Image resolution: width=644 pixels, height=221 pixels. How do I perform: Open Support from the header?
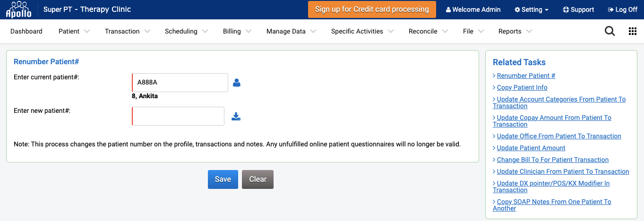[578, 9]
